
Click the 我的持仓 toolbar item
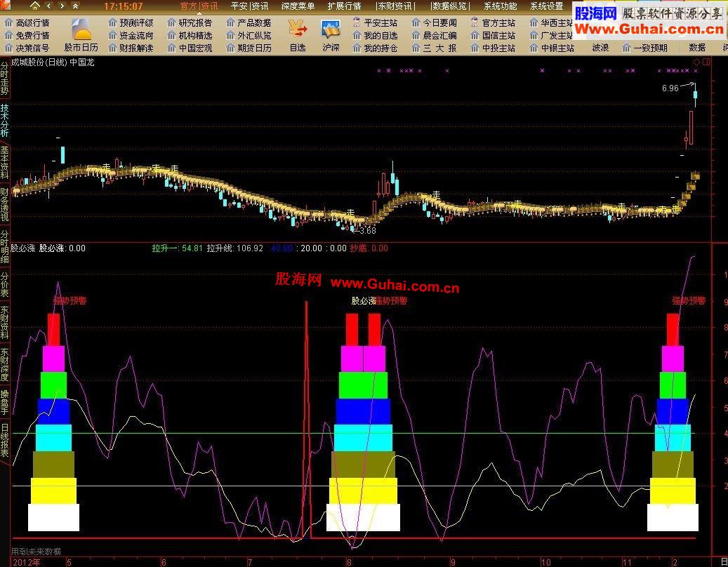[375, 48]
